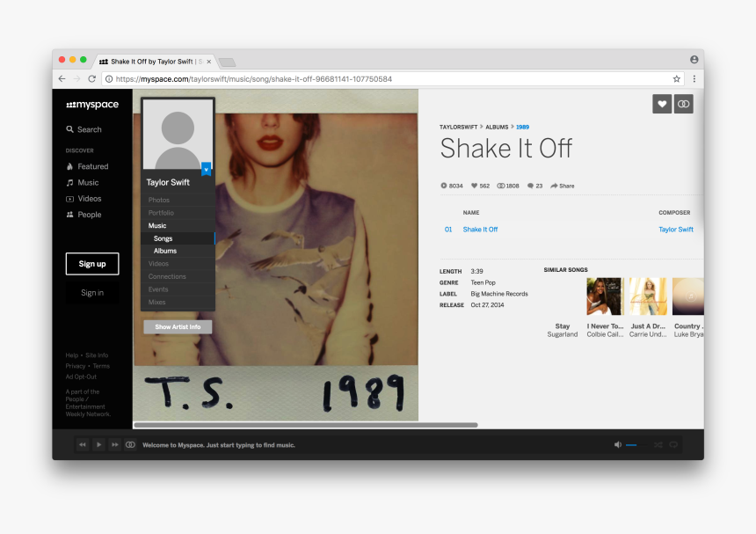Open the TAYLORSWIFT breadcrumb link
756x534 pixels.
[458, 127]
